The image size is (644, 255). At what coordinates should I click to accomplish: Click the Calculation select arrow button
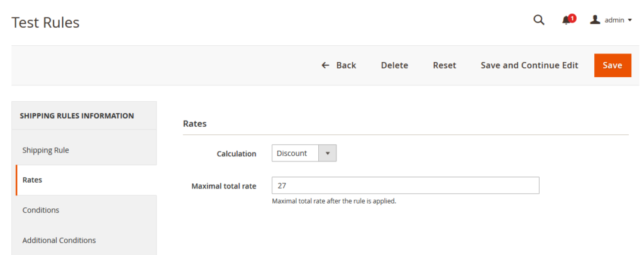pyautogui.click(x=328, y=153)
